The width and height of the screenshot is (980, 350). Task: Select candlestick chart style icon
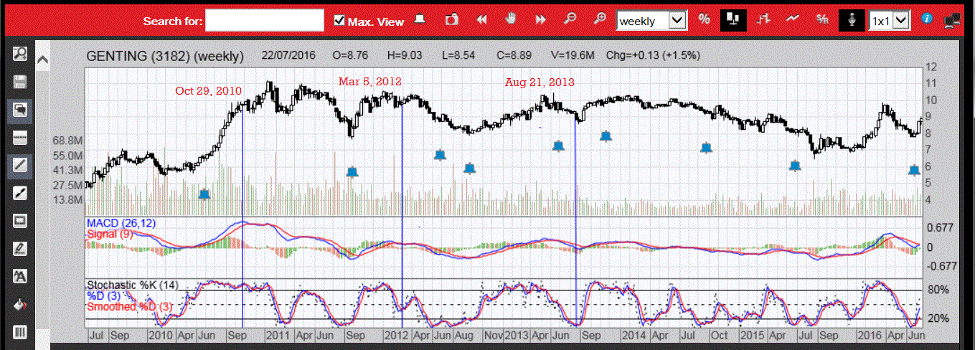(734, 20)
